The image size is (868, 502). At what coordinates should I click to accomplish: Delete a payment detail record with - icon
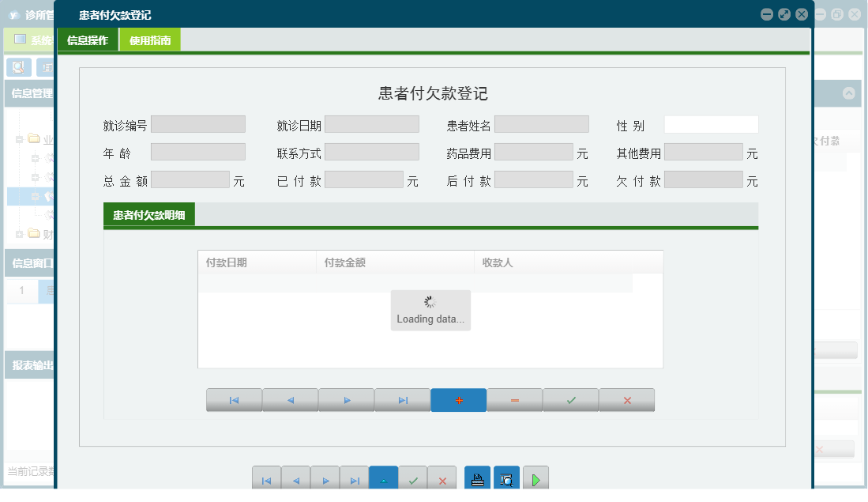514,400
